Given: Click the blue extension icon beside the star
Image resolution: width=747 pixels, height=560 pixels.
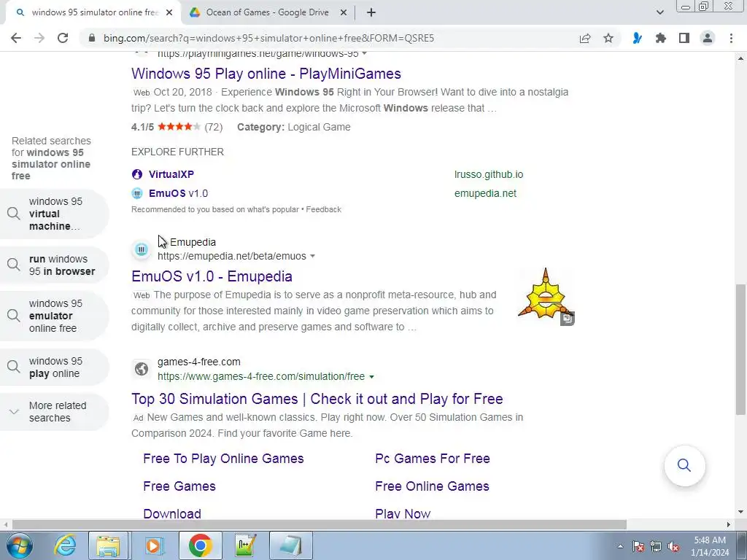Looking at the screenshot, I should tap(637, 38).
